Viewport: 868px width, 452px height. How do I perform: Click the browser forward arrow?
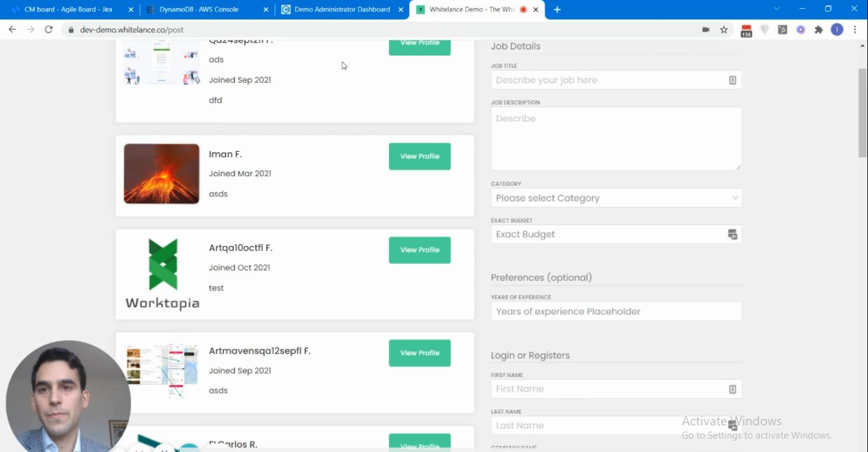30,29
